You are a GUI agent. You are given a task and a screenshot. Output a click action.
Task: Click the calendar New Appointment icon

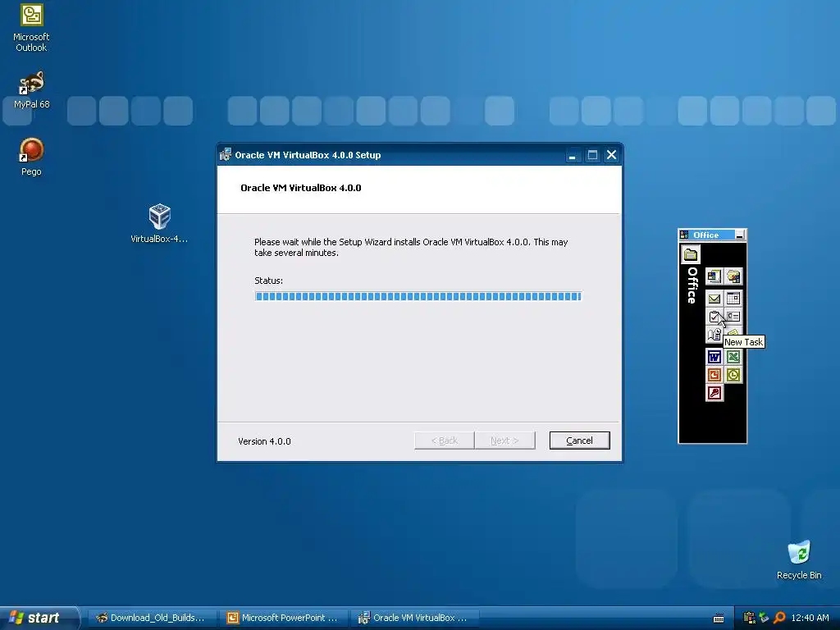pos(733,299)
